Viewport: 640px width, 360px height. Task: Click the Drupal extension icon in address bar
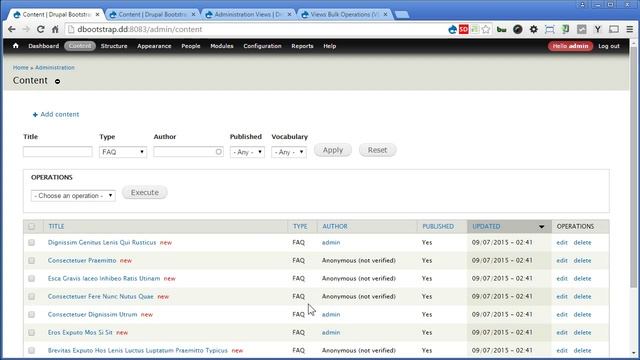452,29
